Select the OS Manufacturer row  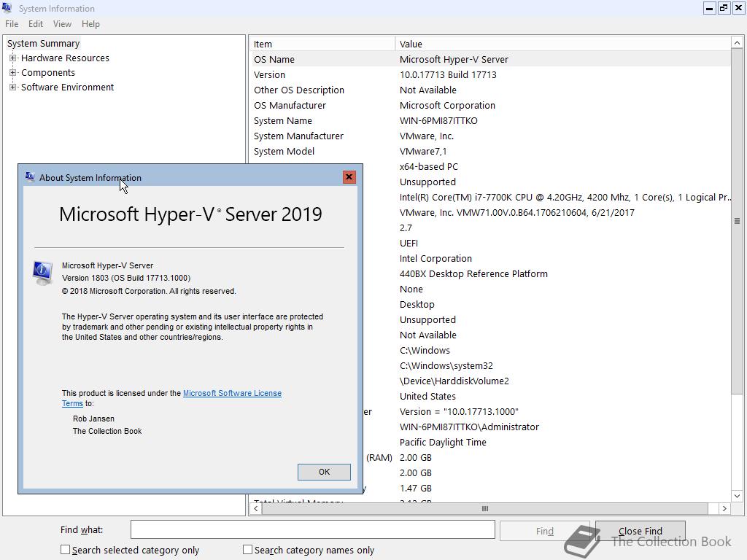pos(489,105)
